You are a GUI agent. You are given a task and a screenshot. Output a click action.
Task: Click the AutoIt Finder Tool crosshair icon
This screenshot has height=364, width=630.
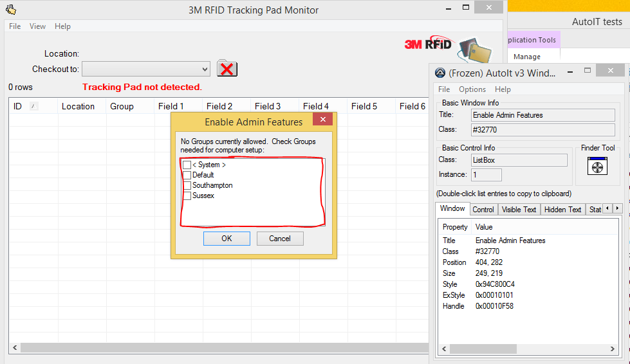(x=597, y=167)
